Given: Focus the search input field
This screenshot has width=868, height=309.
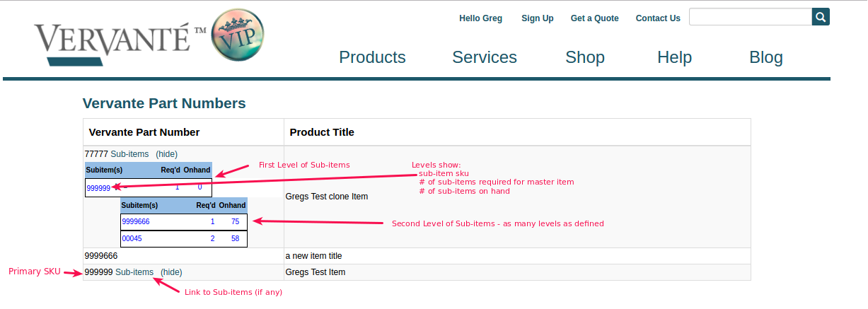Looking at the screenshot, I should coord(750,17).
